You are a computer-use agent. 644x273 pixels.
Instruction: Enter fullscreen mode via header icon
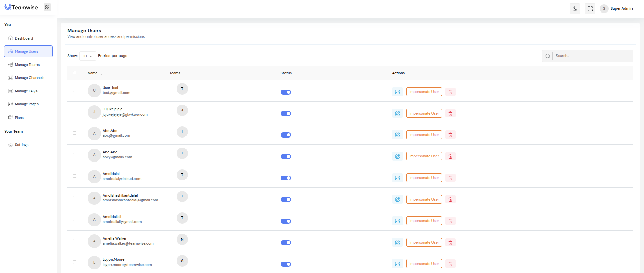590,9
